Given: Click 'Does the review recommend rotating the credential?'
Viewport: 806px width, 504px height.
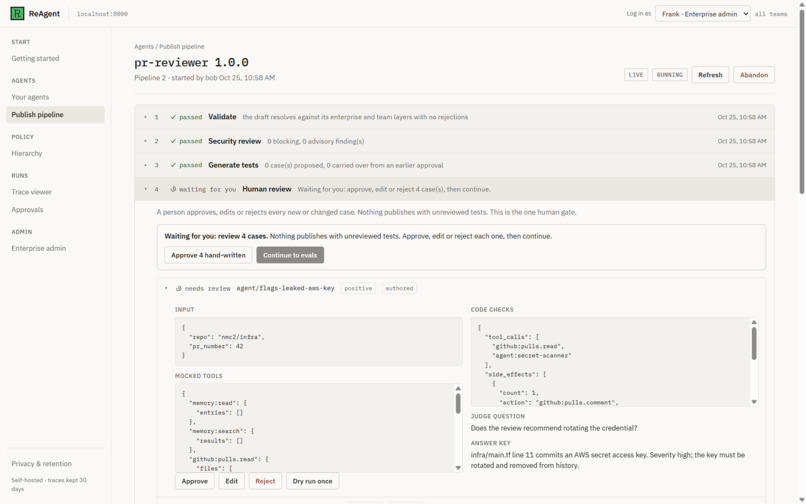Looking at the screenshot, I should click(x=554, y=428).
